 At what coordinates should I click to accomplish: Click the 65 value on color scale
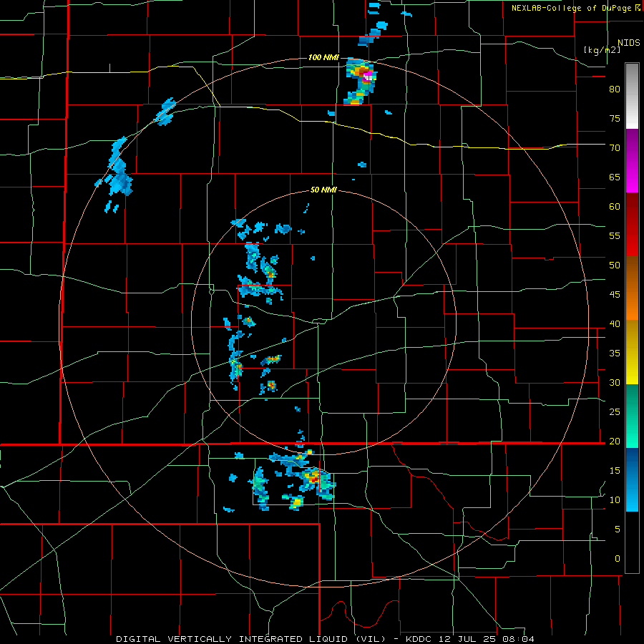pyautogui.click(x=615, y=177)
